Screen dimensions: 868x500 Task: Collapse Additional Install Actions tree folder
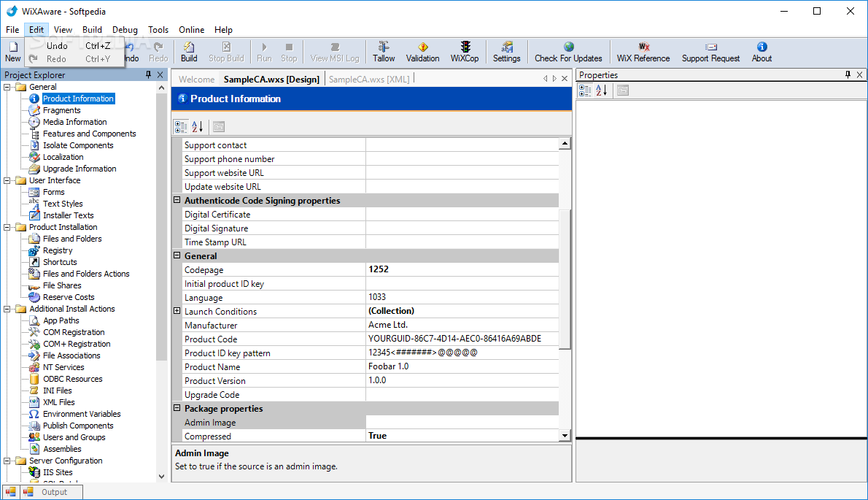7,309
